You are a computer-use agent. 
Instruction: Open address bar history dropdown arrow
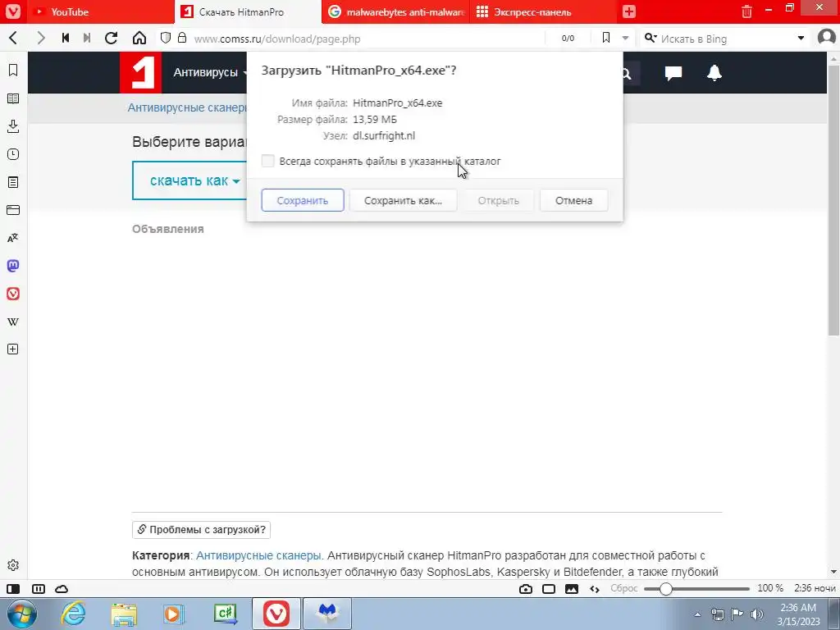click(625, 38)
